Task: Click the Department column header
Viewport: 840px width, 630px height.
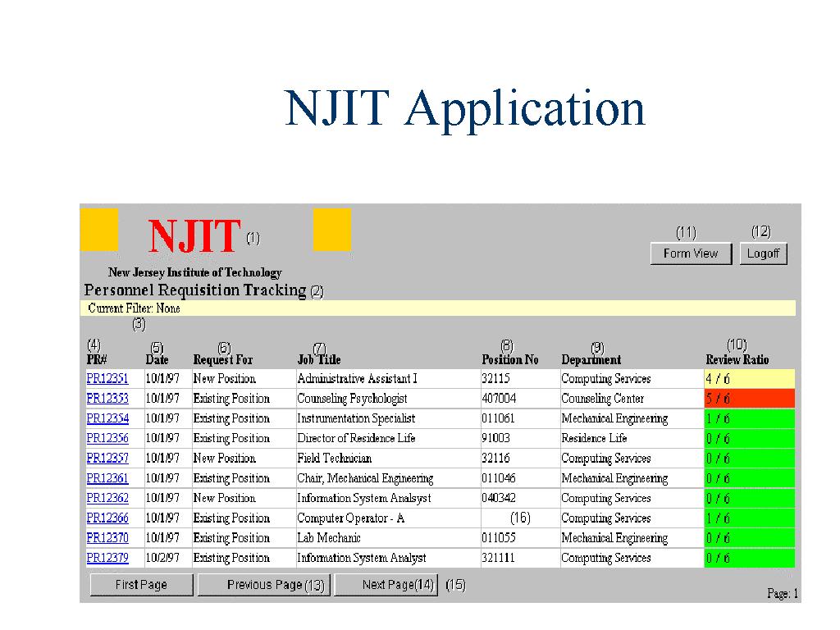Action: click(x=591, y=359)
